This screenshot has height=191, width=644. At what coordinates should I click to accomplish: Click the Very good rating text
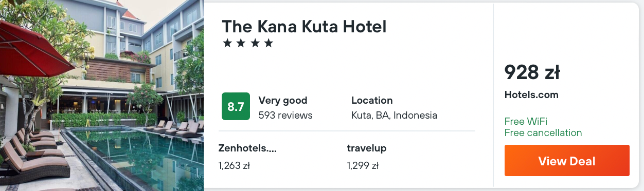click(x=283, y=100)
